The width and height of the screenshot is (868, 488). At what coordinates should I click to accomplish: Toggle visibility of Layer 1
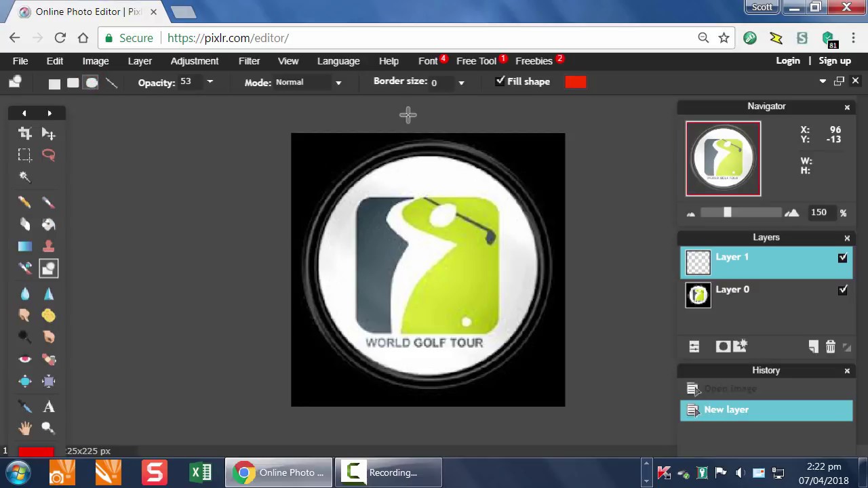842,258
